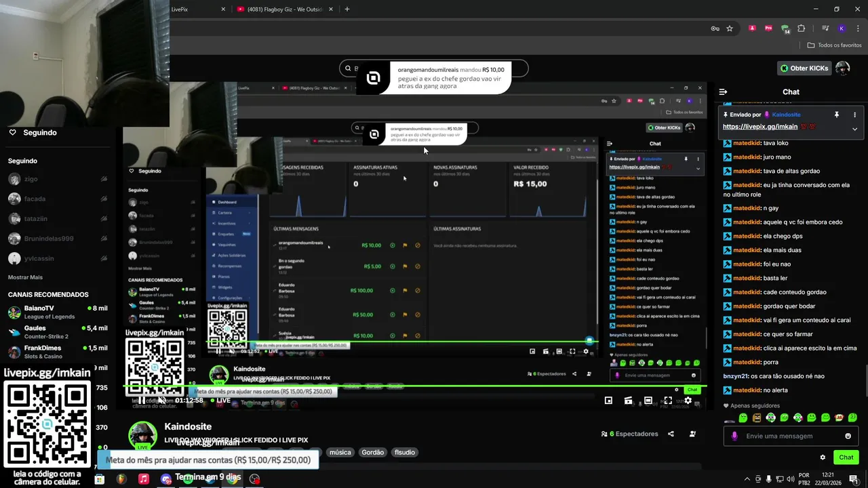
Task: Open the Kaindosite channel name
Action: [x=188, y=426]
